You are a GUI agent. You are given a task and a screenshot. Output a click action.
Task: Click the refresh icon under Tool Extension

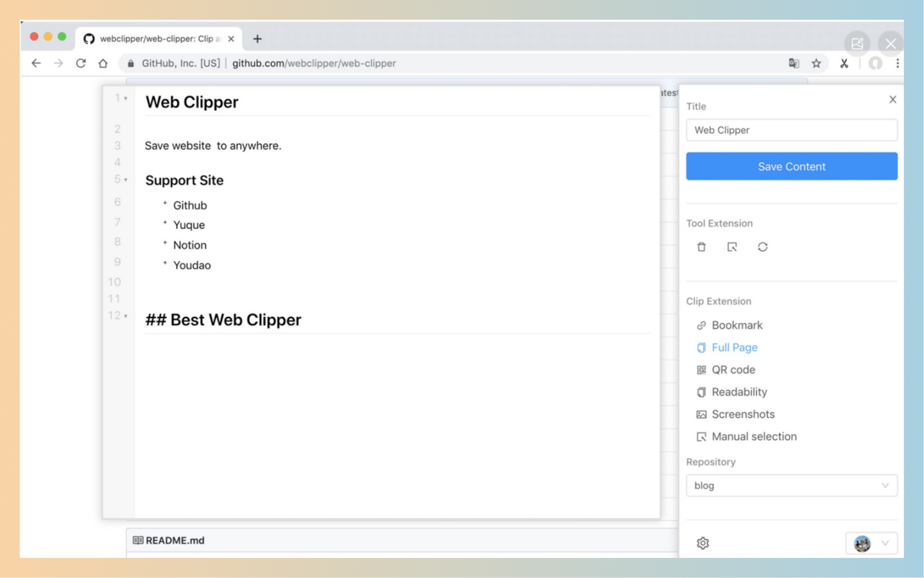762,247
